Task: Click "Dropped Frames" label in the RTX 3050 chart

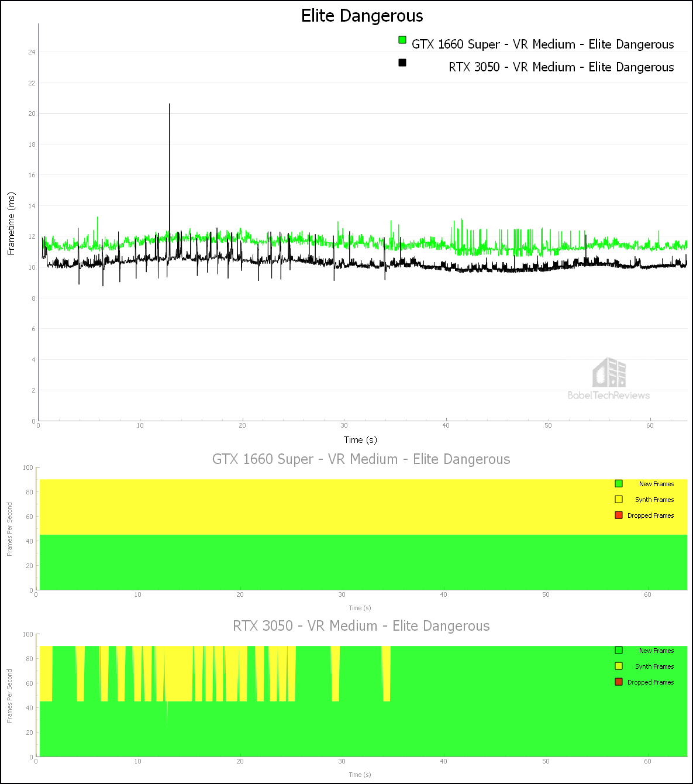Action: 650,682
